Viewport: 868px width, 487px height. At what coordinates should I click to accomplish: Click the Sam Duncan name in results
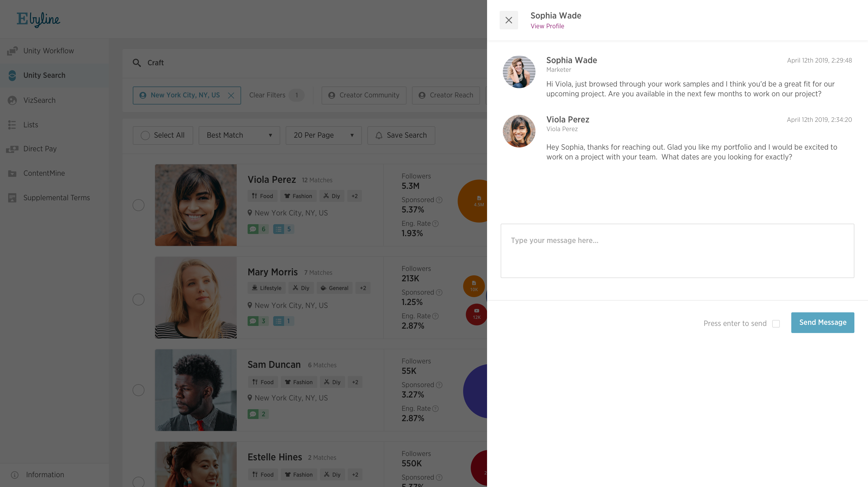click(274, 365)
